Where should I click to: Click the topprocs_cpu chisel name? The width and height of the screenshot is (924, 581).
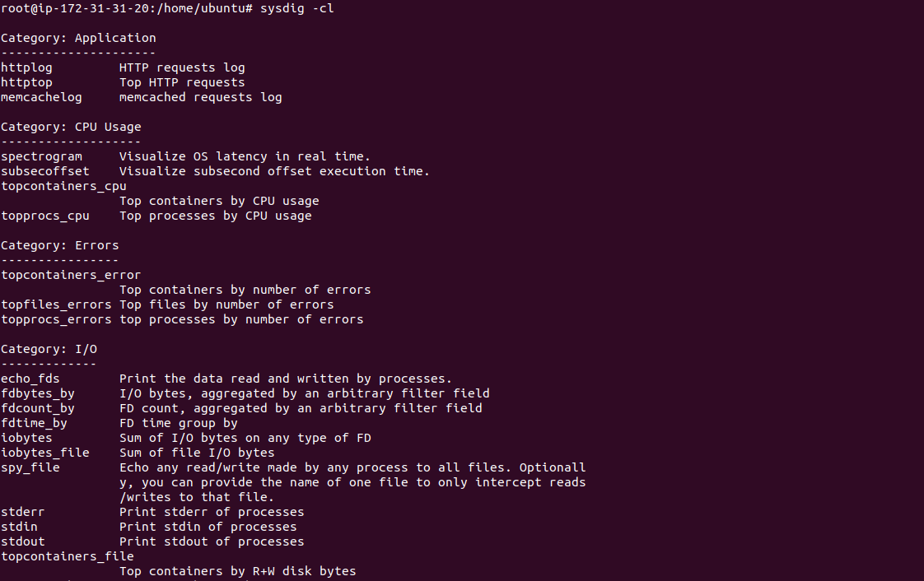click(x=45, y=216)
